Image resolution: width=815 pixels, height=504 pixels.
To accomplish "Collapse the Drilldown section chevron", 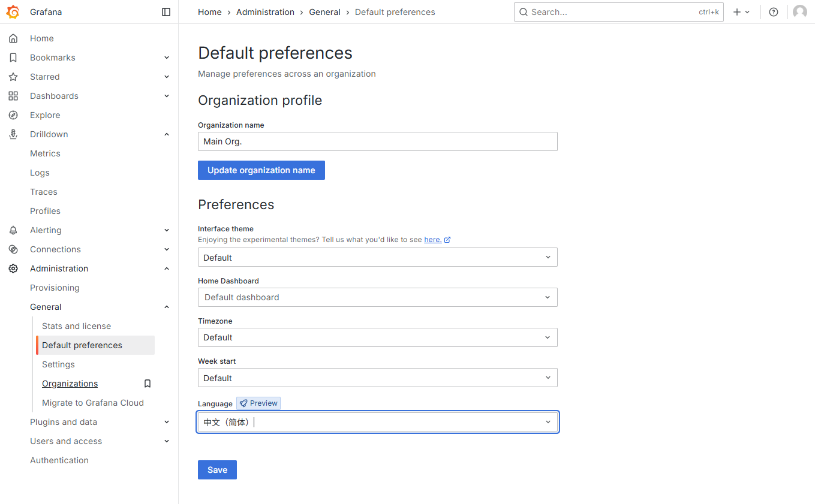I will coord(167,134).
